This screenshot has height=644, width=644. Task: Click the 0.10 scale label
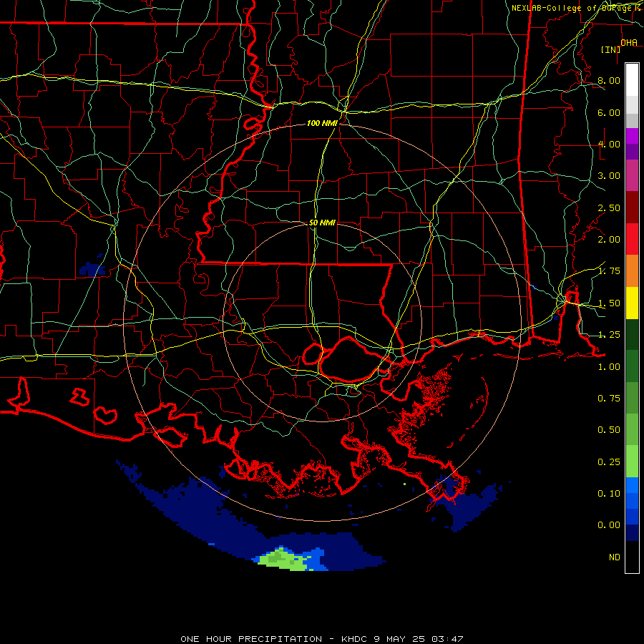coord(609,494)
